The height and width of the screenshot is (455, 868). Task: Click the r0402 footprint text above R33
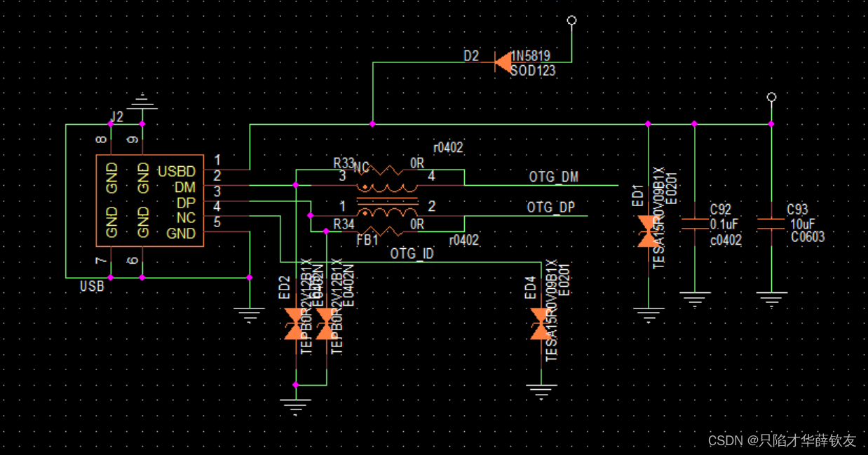447,148
